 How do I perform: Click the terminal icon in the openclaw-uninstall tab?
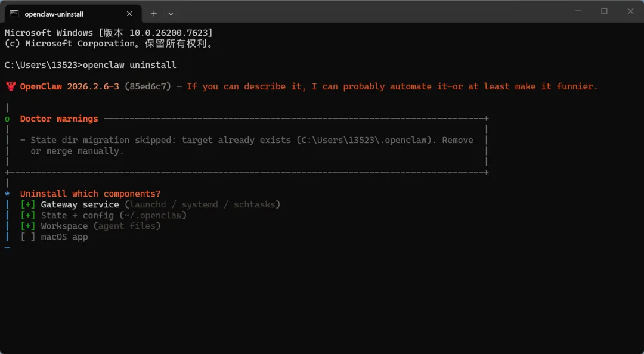tap(14, 14)
